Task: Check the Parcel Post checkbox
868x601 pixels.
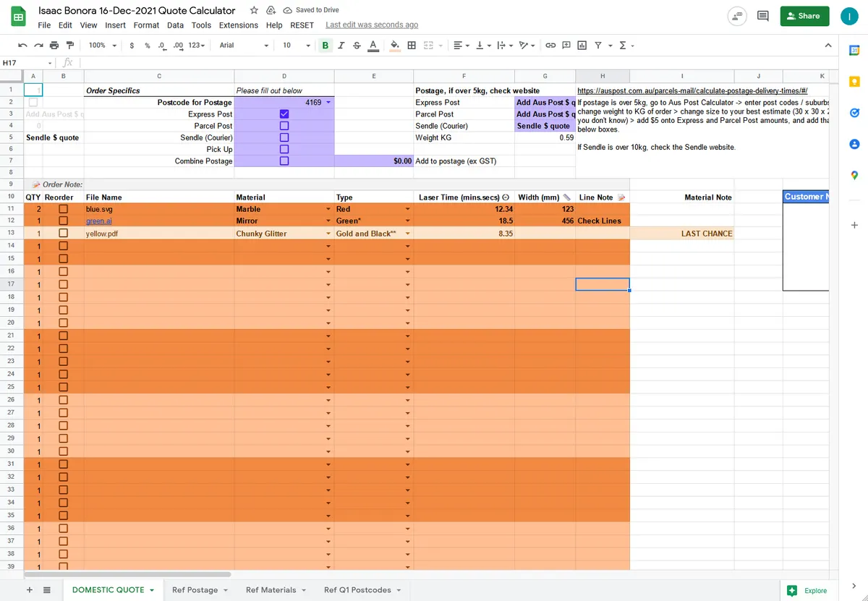Action: [284, 126]
